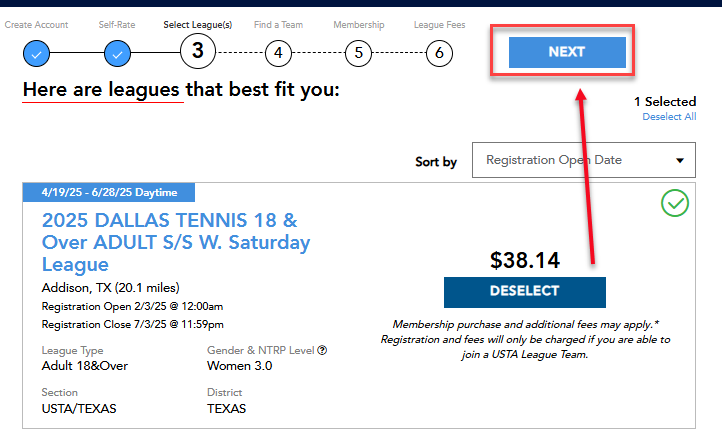This screenshot has height=429, width=722.
Task: Open the 2025 Dallas Tennis league title link
Action: pos(176,242)
